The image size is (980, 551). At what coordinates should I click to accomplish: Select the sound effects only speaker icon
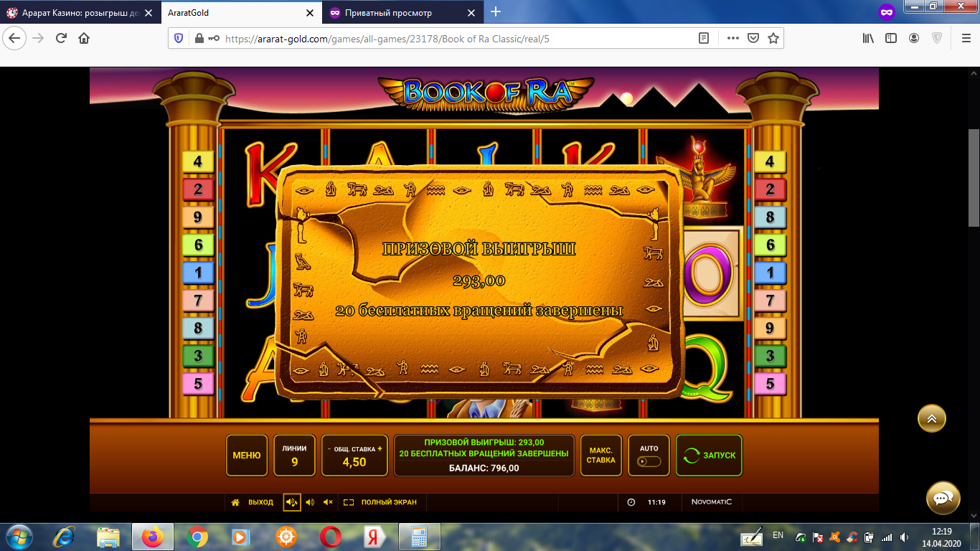[x=310, y=502]
